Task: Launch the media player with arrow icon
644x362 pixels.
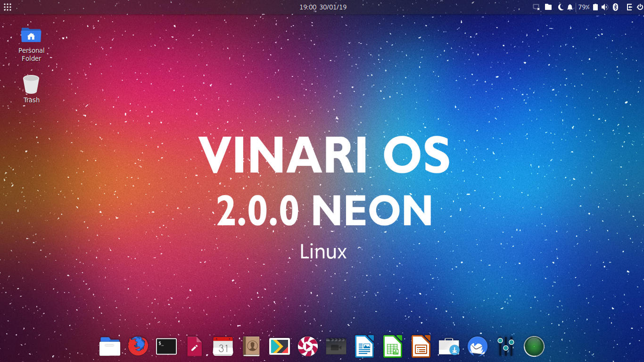Action: 280,346
